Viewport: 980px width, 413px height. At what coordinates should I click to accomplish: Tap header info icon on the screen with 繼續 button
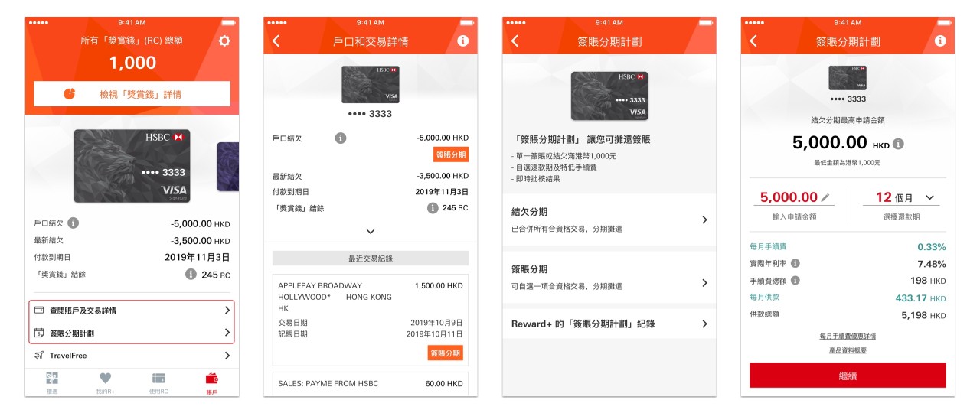939,41
